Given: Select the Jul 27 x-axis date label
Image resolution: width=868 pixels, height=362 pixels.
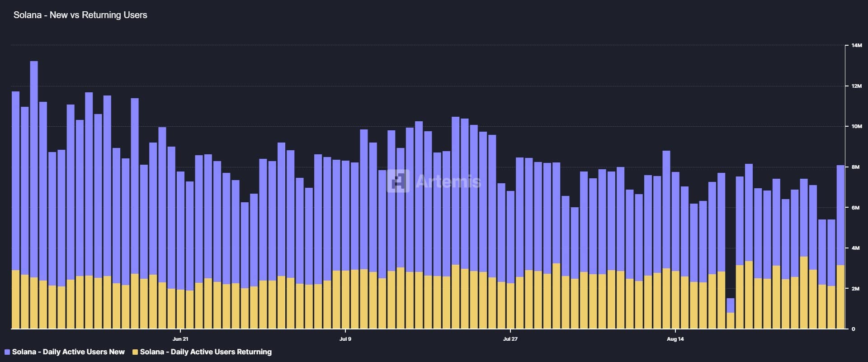Looking at the screenshot, I should click(x=510, y=339).
